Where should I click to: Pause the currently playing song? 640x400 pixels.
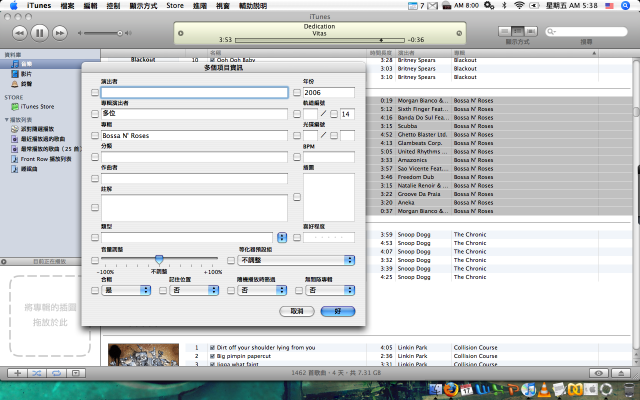[x=40, y=33]
